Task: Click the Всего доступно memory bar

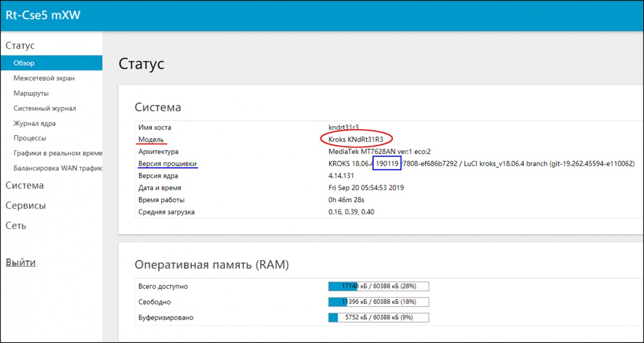Action: click(x=378, y=286)
